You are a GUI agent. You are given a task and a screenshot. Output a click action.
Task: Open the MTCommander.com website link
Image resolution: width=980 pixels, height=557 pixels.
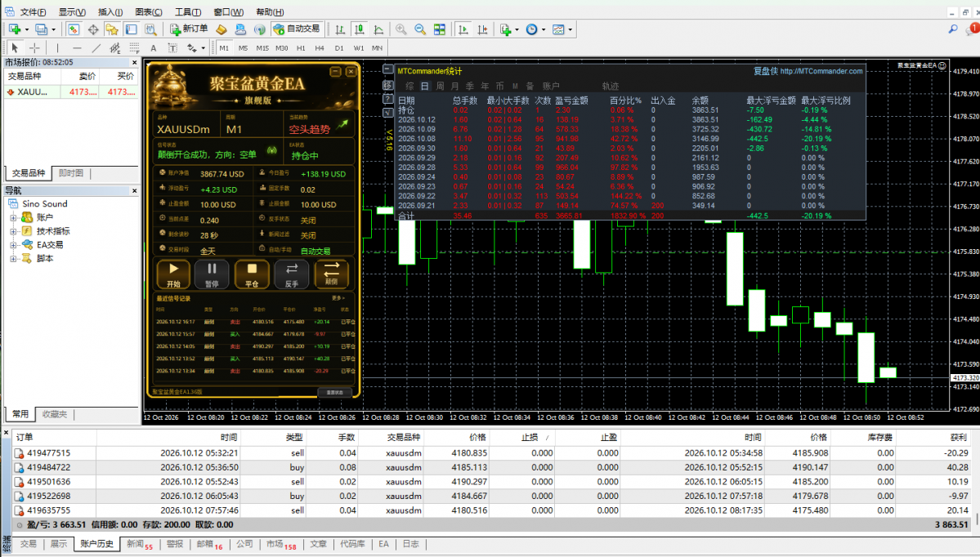click(821, 71)
